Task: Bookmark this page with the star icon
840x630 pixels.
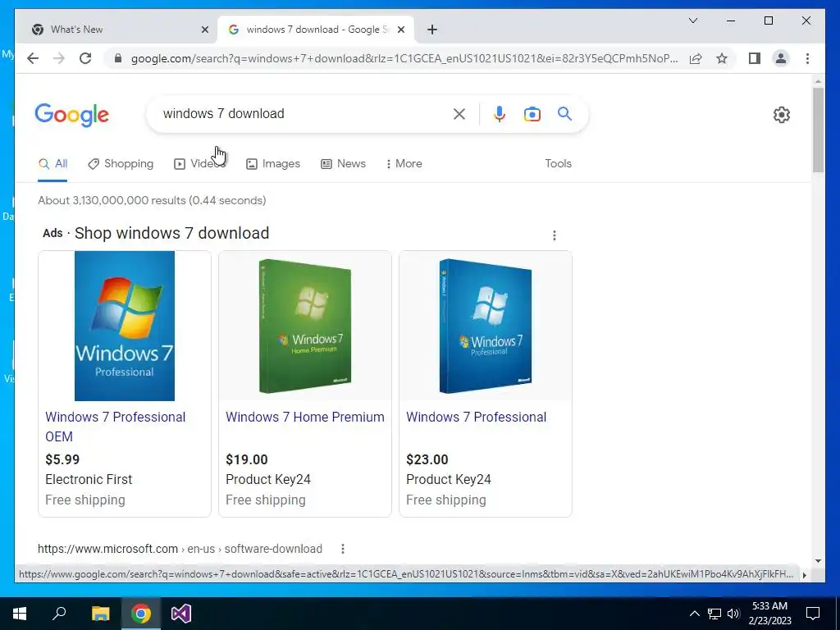Action: tap(722, 58)
